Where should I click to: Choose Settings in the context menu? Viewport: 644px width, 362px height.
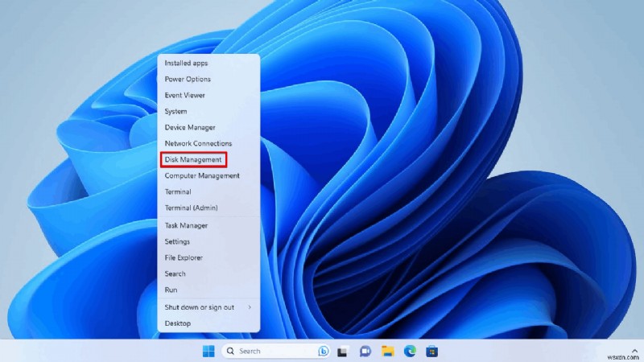pyautogui.click(x=208, y=241)
